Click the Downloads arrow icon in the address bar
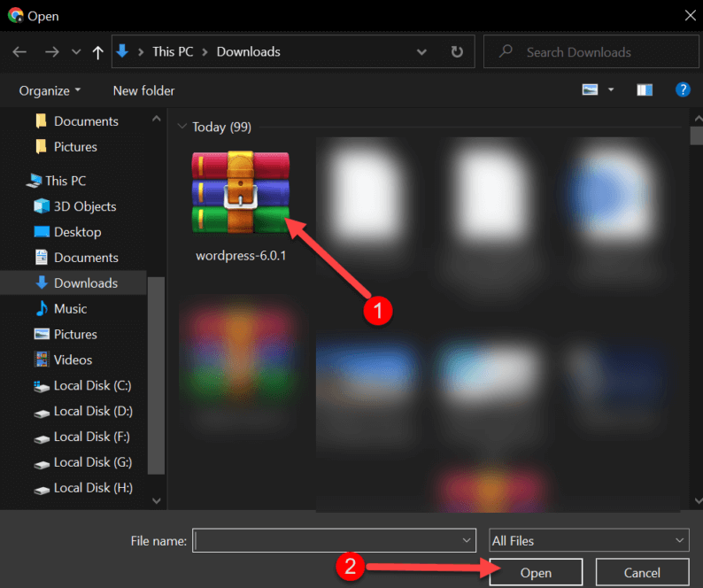Screen dimensions: 703x588 122,51
